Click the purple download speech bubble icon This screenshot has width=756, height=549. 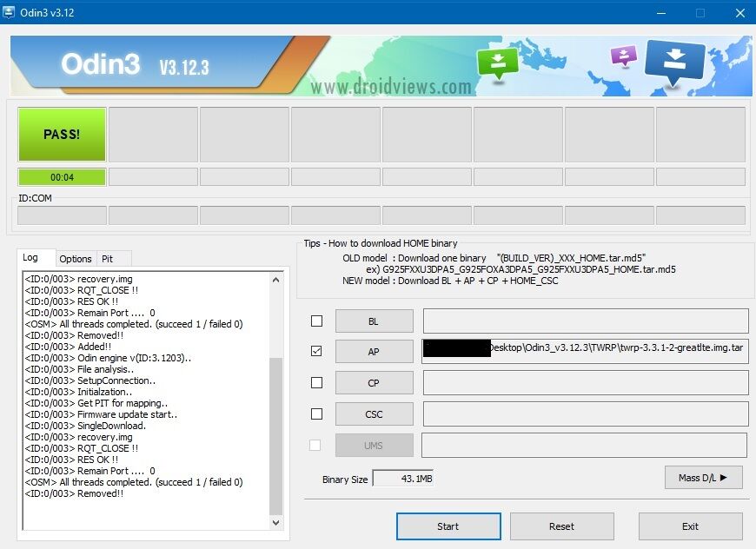pos(623,56)
